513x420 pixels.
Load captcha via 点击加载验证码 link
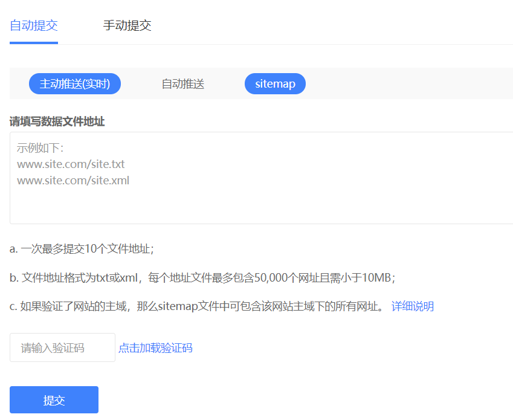tap(155, 347)
